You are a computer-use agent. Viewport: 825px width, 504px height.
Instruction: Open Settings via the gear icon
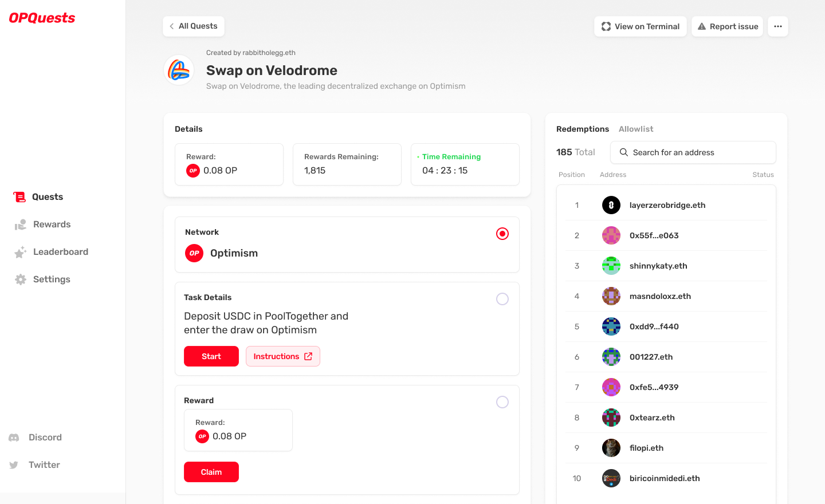click(20, 279)
